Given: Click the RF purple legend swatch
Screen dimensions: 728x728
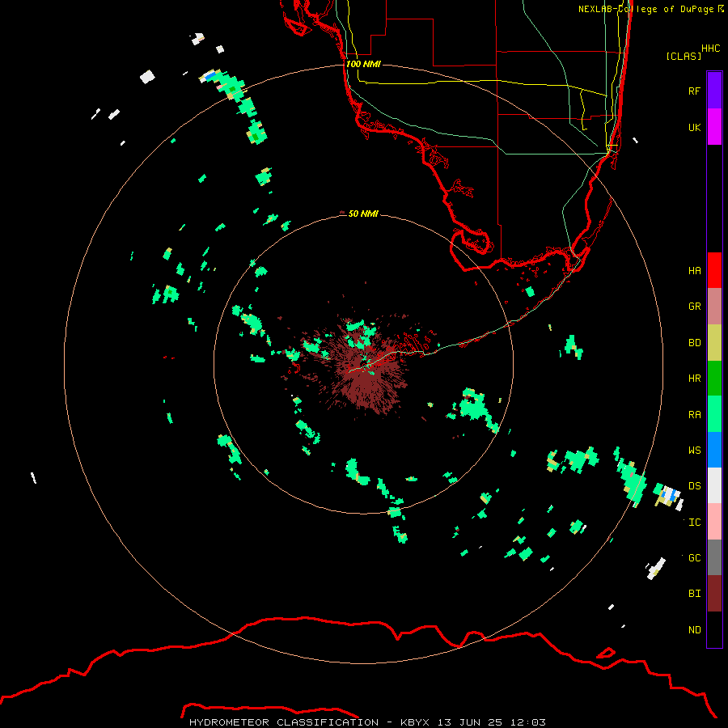Looking at the screenshot, I should coord(714,91).
